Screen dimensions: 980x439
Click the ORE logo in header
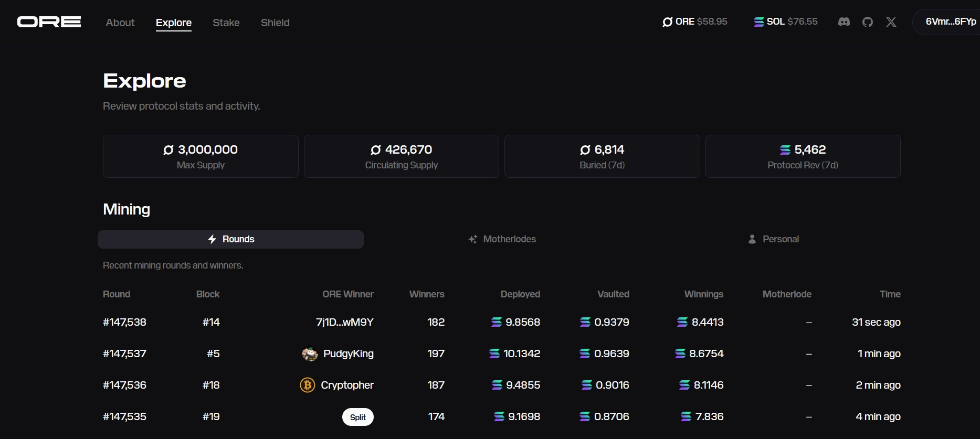[49, 22]
